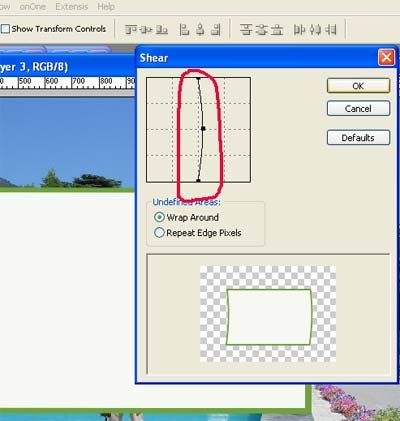Click the Align Vertical Centers icon
Image resolution: width=400 pixels, height=421 pixels.
click(146, 30)
